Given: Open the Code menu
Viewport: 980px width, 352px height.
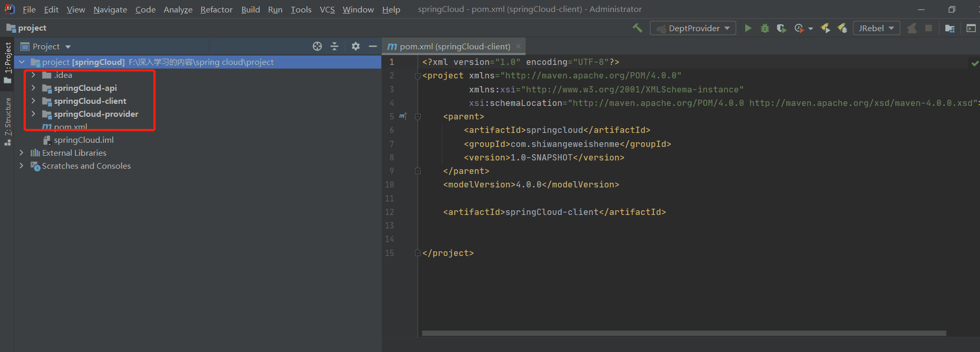Looking at the screenshot, I should coord(145,9).
